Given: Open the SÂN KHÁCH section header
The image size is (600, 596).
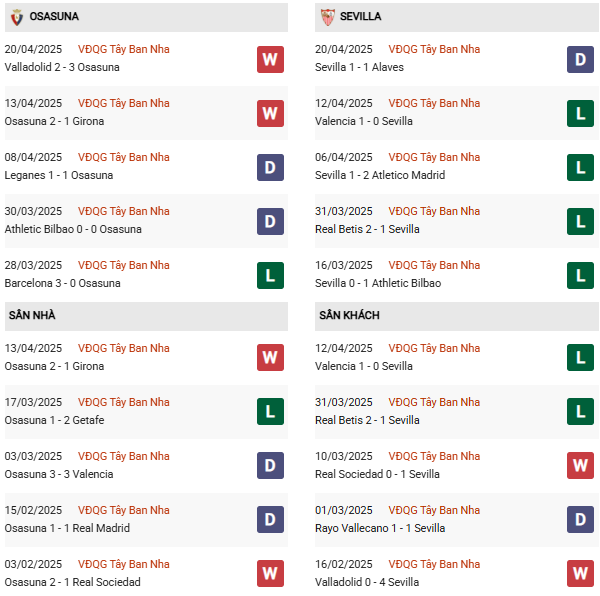Looking at the screenshot, I should [457, 316].
